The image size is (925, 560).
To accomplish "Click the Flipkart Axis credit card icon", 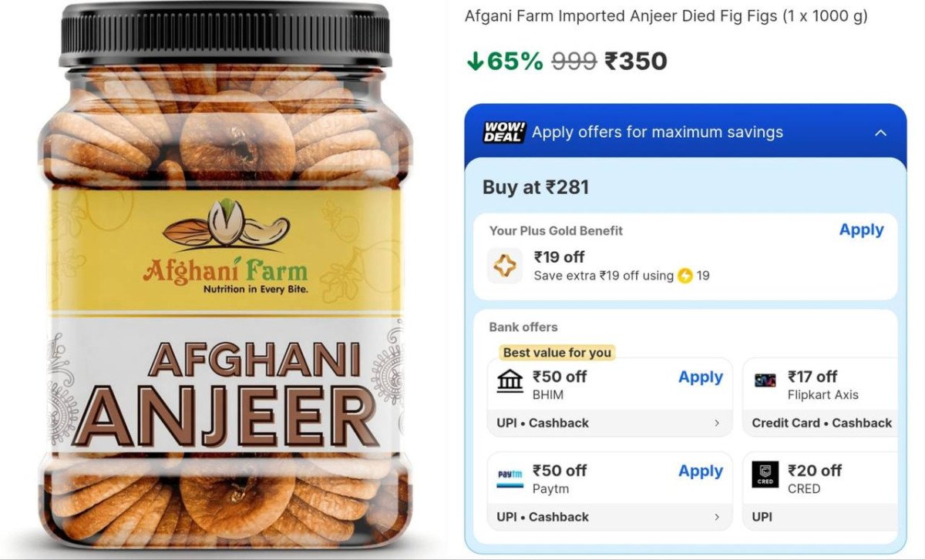I will pos(765,381).
